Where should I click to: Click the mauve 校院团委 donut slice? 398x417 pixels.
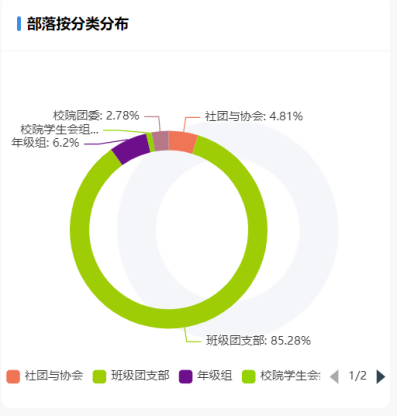point(161,141)
